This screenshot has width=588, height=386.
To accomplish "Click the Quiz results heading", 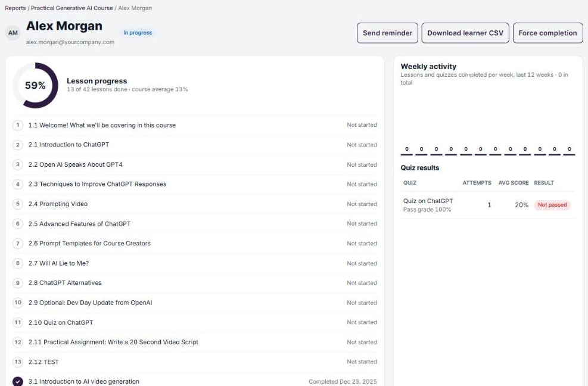I will coord(419,167).
